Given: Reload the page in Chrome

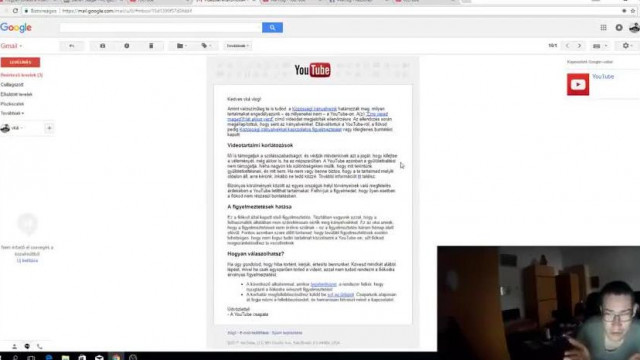Looking at the screenshot, I should [15, 11].
